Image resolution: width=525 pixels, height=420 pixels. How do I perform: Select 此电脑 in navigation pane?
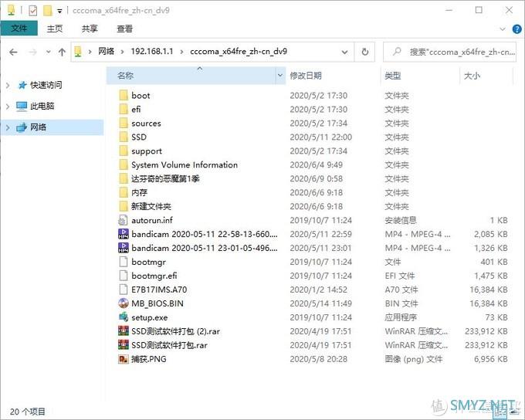coord(42,107)
